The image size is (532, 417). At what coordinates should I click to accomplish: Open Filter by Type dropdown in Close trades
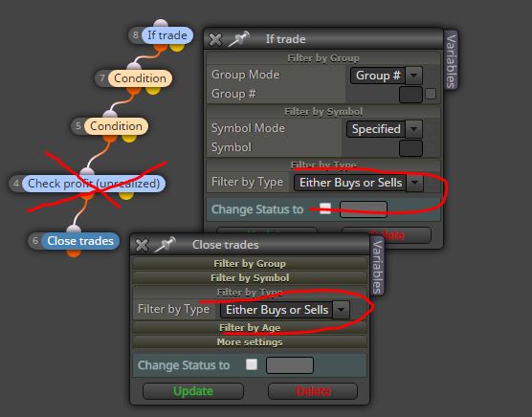click(285, 310)
